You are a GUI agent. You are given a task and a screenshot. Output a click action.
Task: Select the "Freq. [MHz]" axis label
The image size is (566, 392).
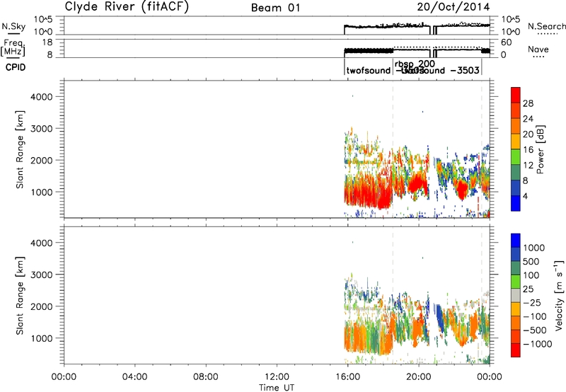13,47
